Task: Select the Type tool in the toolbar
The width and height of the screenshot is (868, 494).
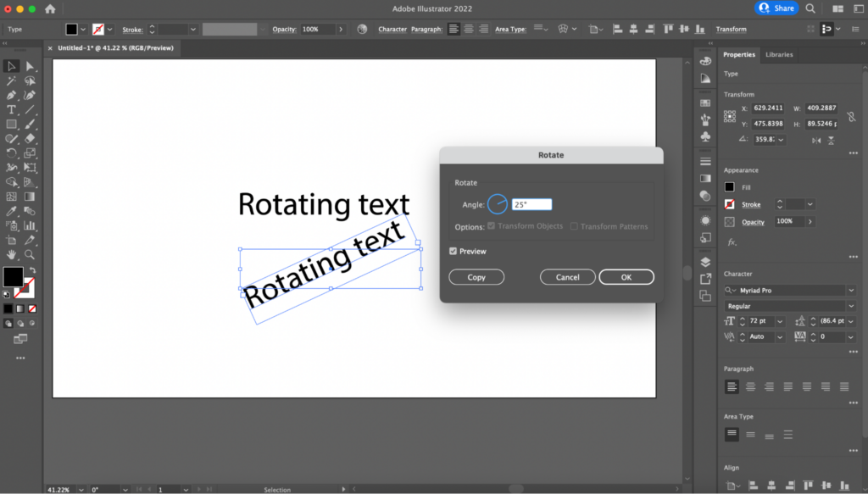Action: [11, 110]
